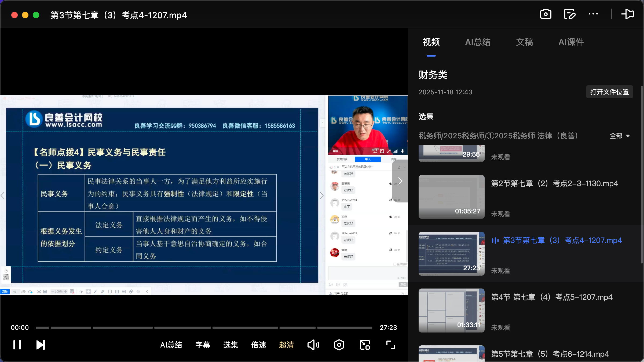Open playback settings via the hexagon gear icon
Image resolution: width=644 pixels, height=362 pixels.
click(x=339, y=345)
